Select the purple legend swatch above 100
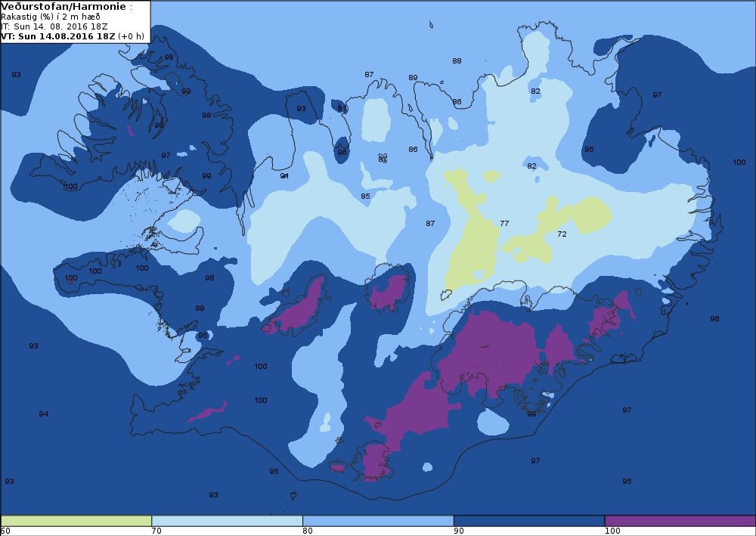 point(680,521)
